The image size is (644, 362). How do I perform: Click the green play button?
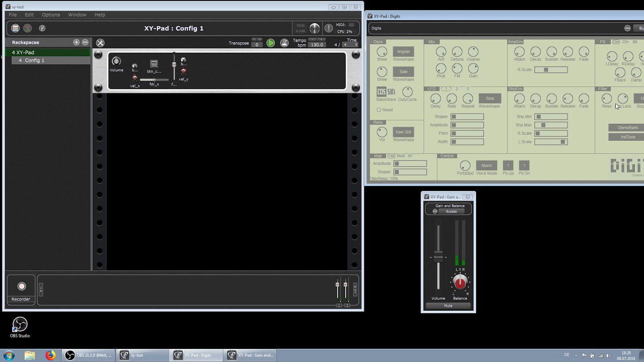pos(271,43)
